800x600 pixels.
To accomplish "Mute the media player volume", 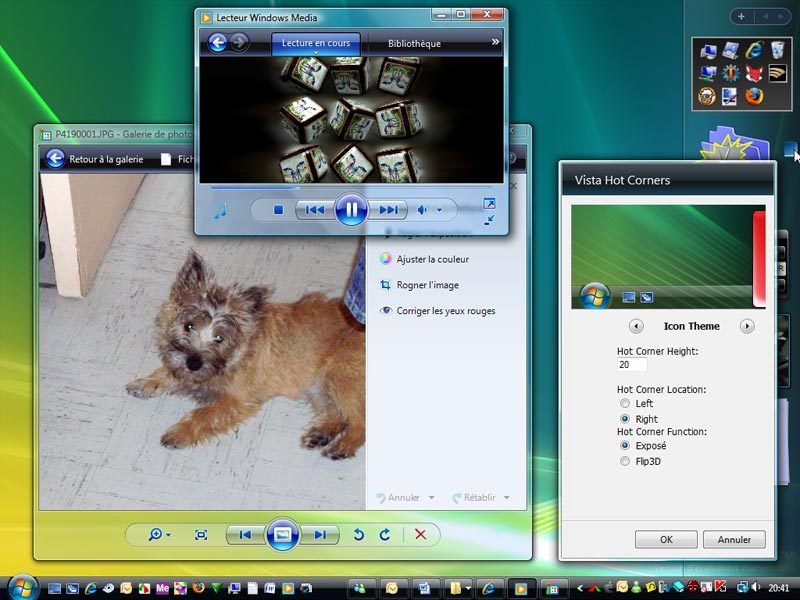I will pyautogui.click(x=423, y=210).
